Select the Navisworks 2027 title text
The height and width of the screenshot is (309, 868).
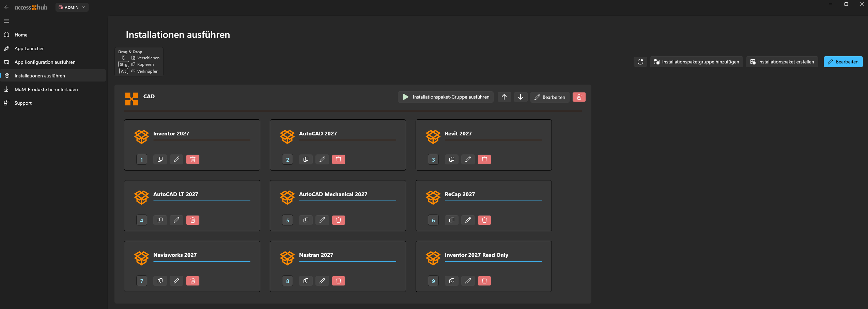tap(175, 255)
